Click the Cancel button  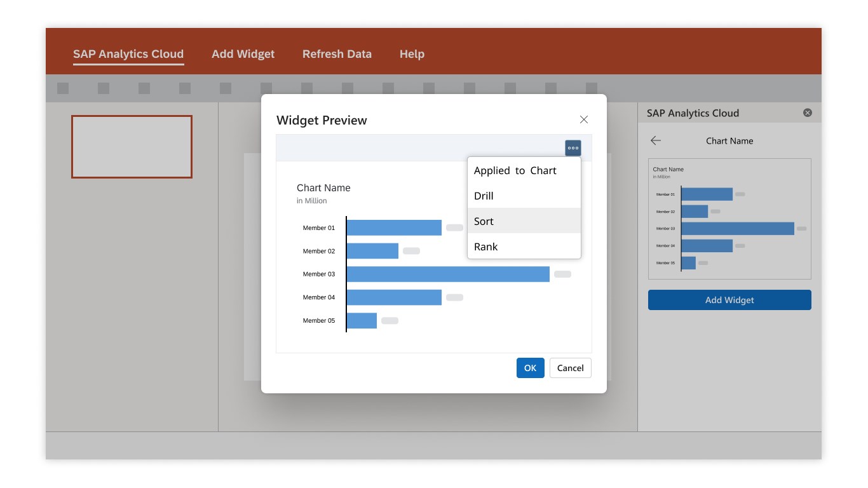[570, 368]
